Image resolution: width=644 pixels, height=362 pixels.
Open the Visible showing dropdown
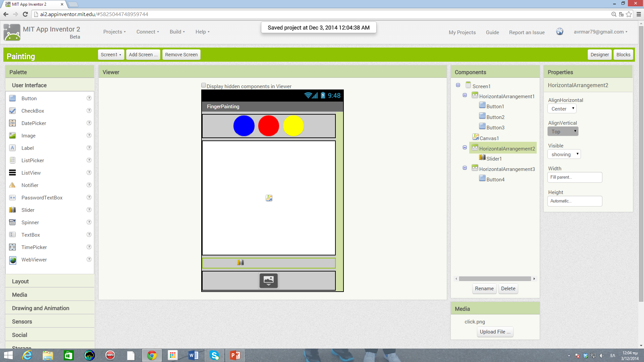coord(564,154)
